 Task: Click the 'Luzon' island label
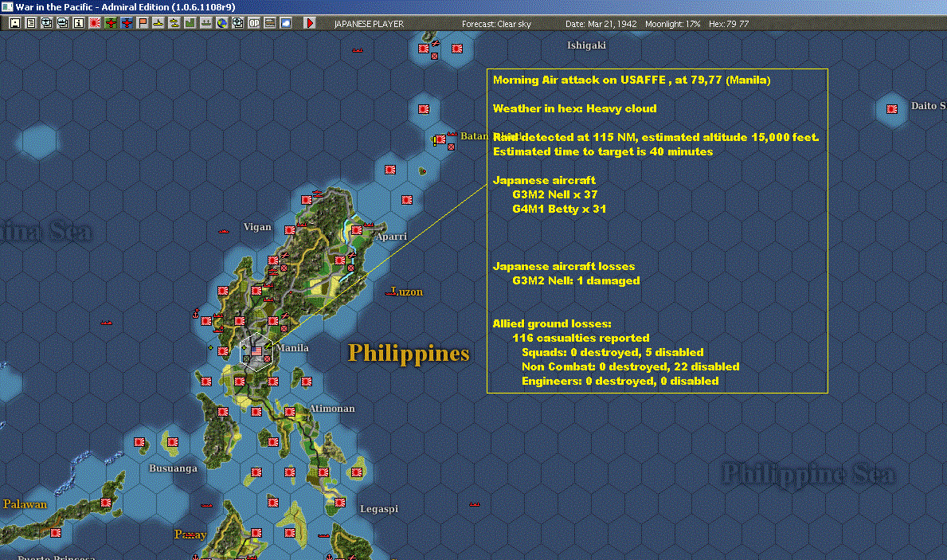pyautogui.click(x=407, y=292)
